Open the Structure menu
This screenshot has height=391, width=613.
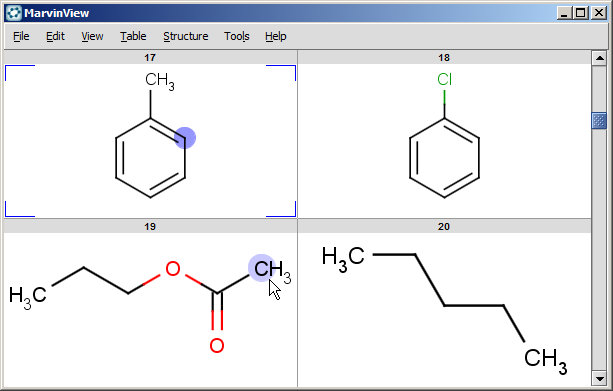186,36
